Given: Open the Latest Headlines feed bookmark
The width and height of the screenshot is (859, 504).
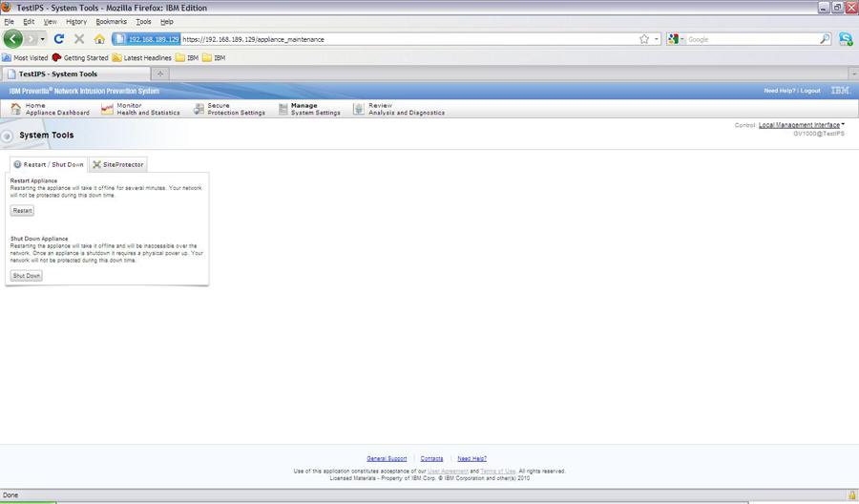Looking at the screenshot, I should point(142,57).
